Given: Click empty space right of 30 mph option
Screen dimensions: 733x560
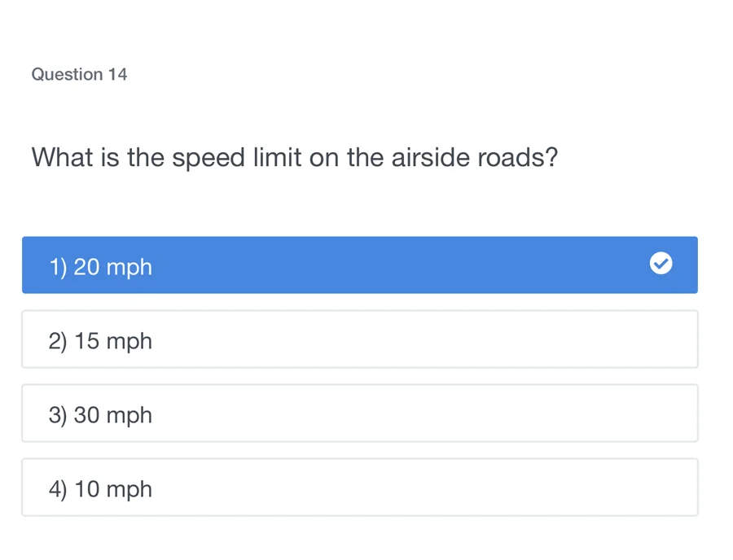Looking at the screenshot, I should (x=489, y=413).
